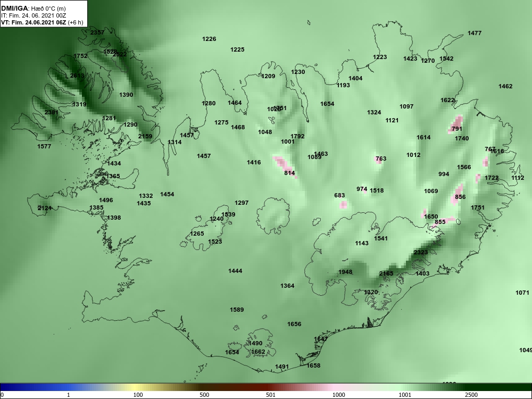Click the '500' label on the legend

[204, 395]
